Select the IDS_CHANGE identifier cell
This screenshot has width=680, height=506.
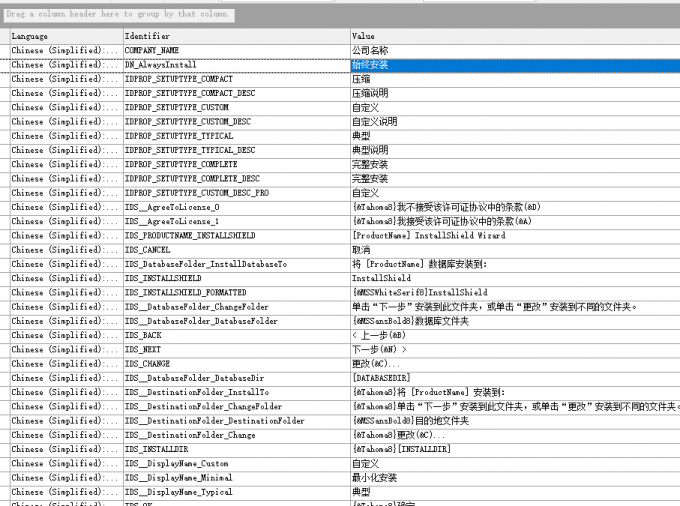click(236, 364)
